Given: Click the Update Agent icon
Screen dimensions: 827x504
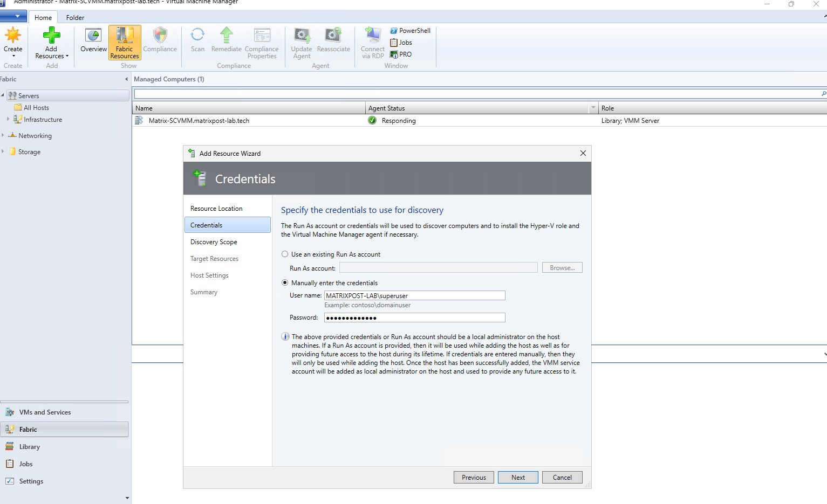Looking at the screenshot, I should [302, 36].
